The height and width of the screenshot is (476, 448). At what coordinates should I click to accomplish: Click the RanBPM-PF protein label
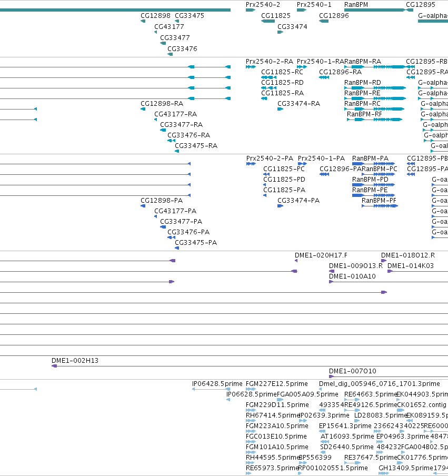click(379, 201)
